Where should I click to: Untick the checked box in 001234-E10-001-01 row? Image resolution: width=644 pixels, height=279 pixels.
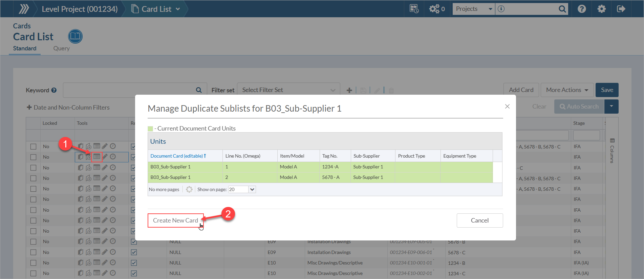click(134, 263)
